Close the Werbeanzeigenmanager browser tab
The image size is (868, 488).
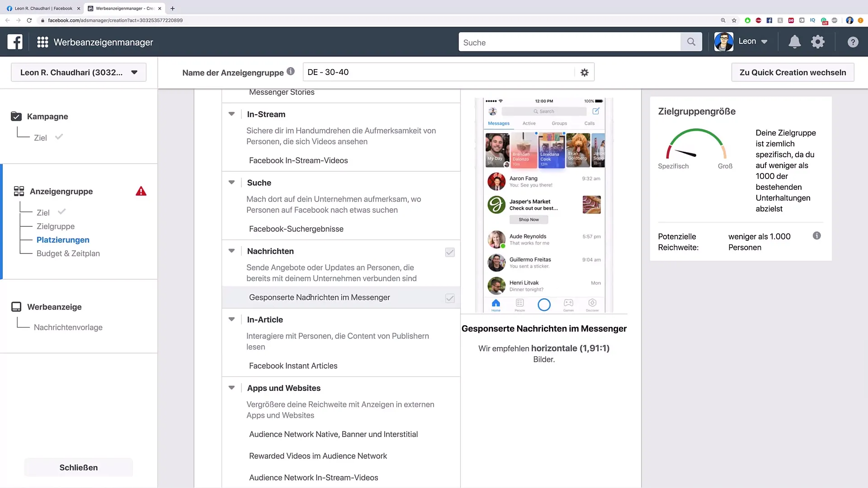(160, 8)
